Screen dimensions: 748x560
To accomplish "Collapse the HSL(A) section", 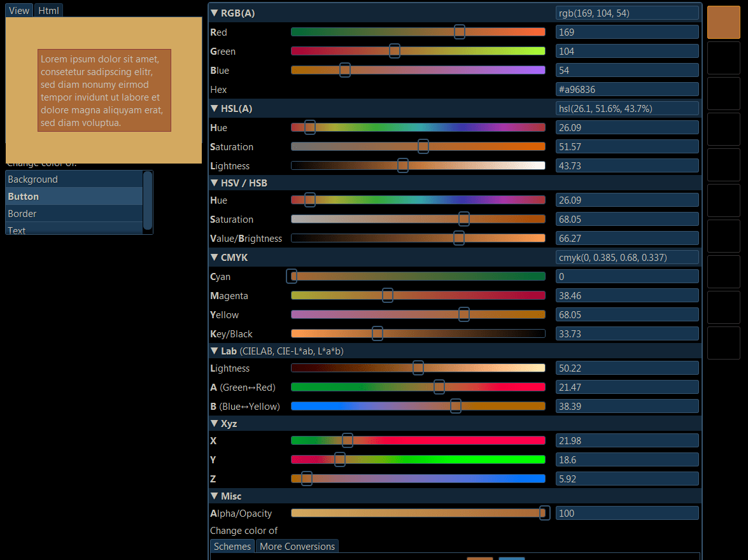I will (x=214, y=109).
